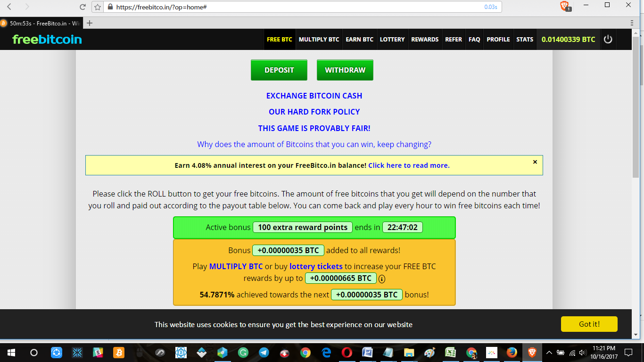Open the EXCHANGE BITCOIN CASH link
The width and height of the screenshot is (644, 362).
click(x=314, y=96)
